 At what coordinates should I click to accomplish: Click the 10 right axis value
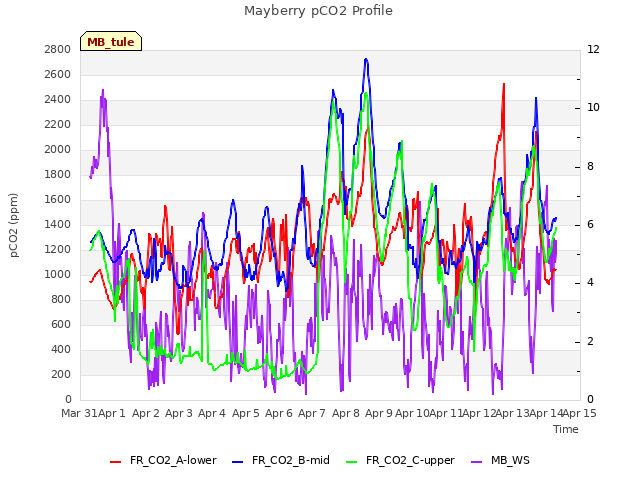tap(593, 107)
